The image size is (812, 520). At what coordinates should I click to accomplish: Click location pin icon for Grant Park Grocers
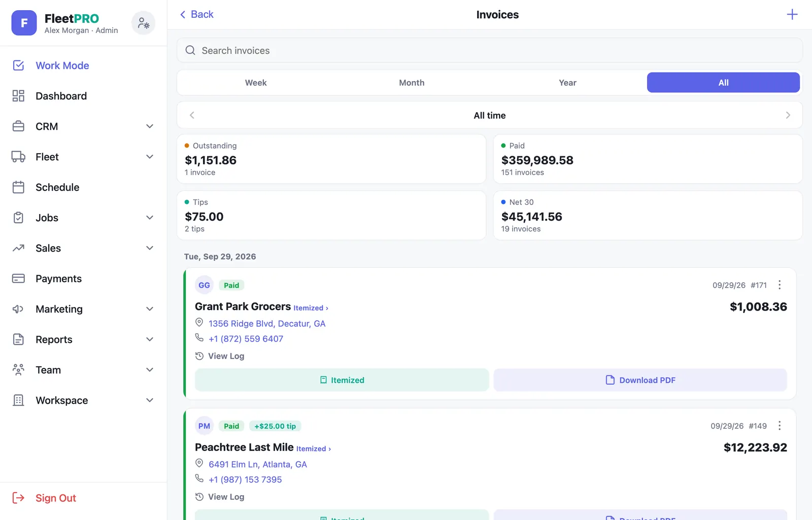pos(199,323)
